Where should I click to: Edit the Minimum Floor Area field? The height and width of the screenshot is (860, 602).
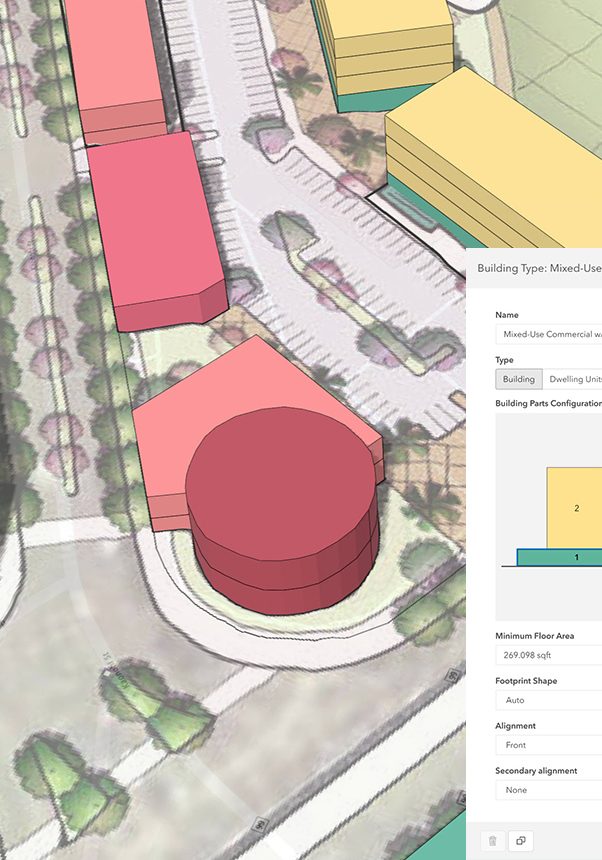pyautogui.click(x=548, y=655)
